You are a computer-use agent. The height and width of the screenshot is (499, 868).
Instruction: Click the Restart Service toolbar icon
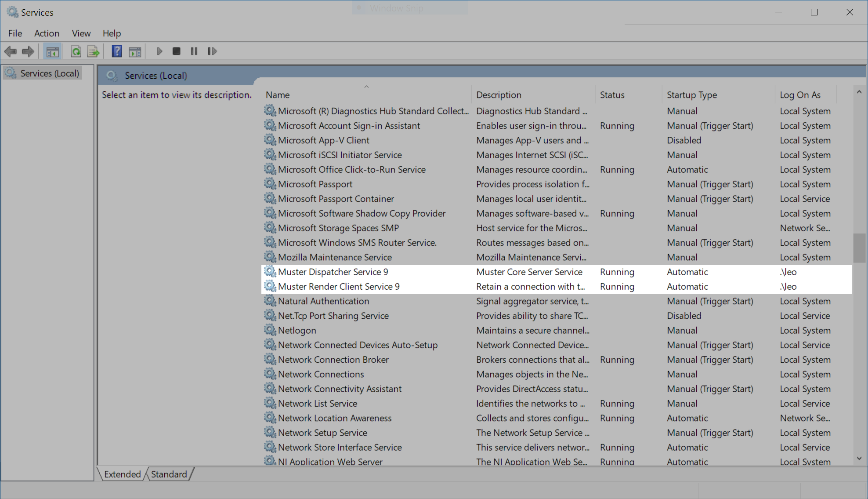tap(212, 51)
